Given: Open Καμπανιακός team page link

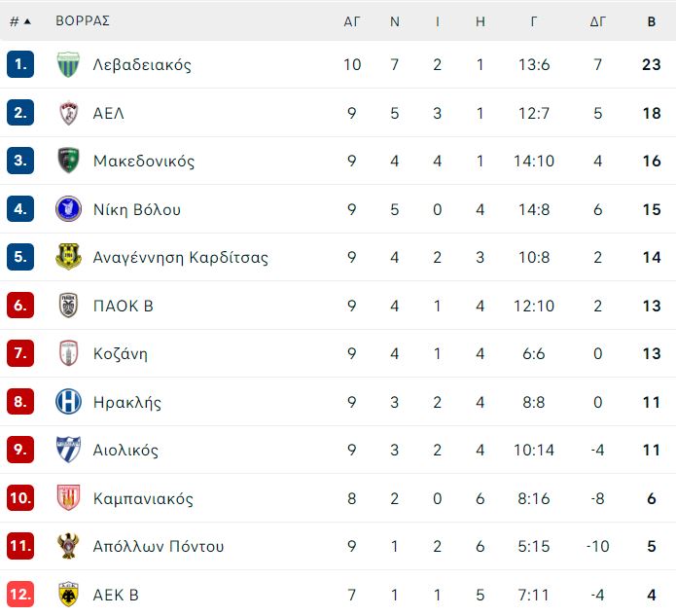Looking at the screenshot, I should click(x=143, y=498).
